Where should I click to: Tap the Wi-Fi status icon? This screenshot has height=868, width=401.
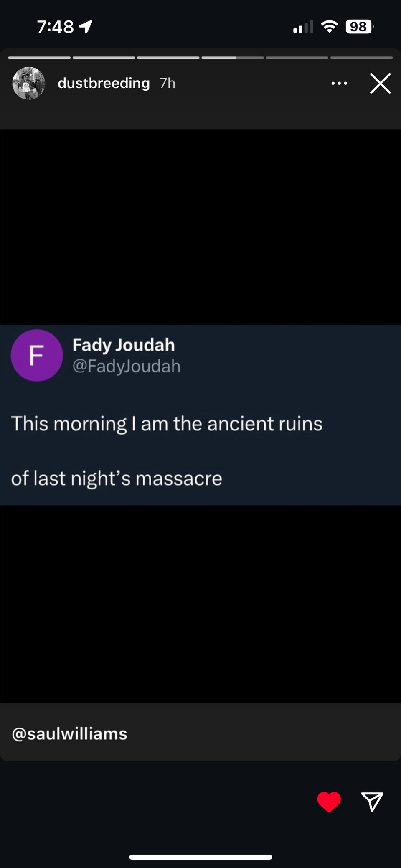(x=330, y=27)
